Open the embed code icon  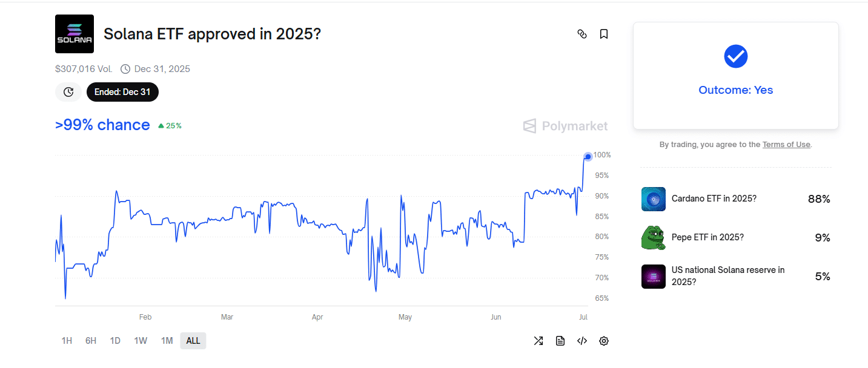(x=582, y=341)
